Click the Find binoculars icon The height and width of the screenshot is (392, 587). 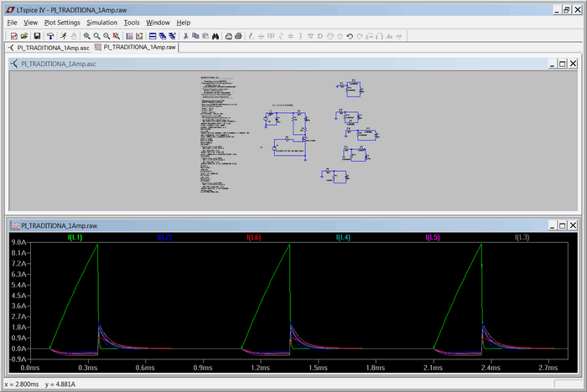pyautogui.click(x=216, y=36)
